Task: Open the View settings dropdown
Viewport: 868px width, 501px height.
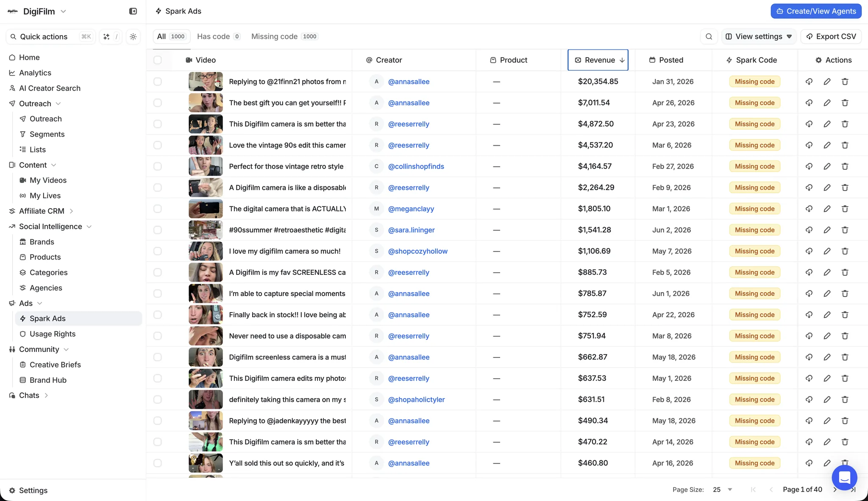Action: click(759, 37)
